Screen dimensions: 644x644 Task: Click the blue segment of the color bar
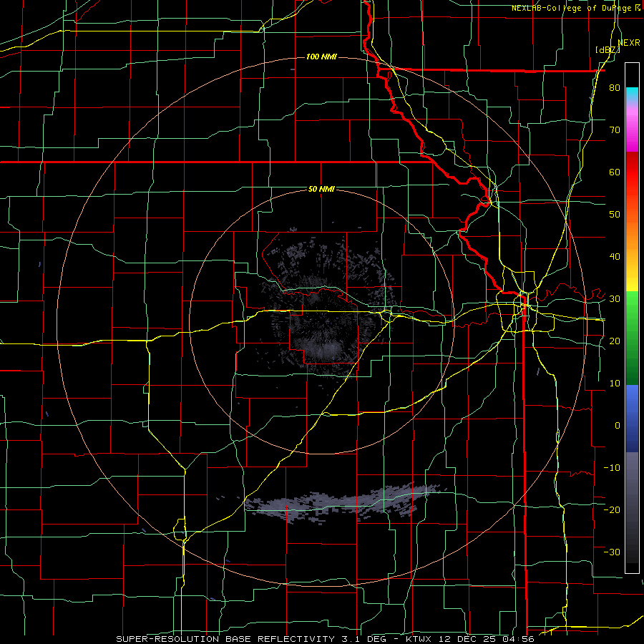point(632,419)
